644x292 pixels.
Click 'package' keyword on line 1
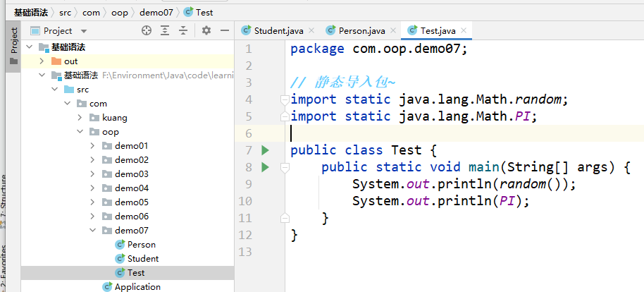317,49
